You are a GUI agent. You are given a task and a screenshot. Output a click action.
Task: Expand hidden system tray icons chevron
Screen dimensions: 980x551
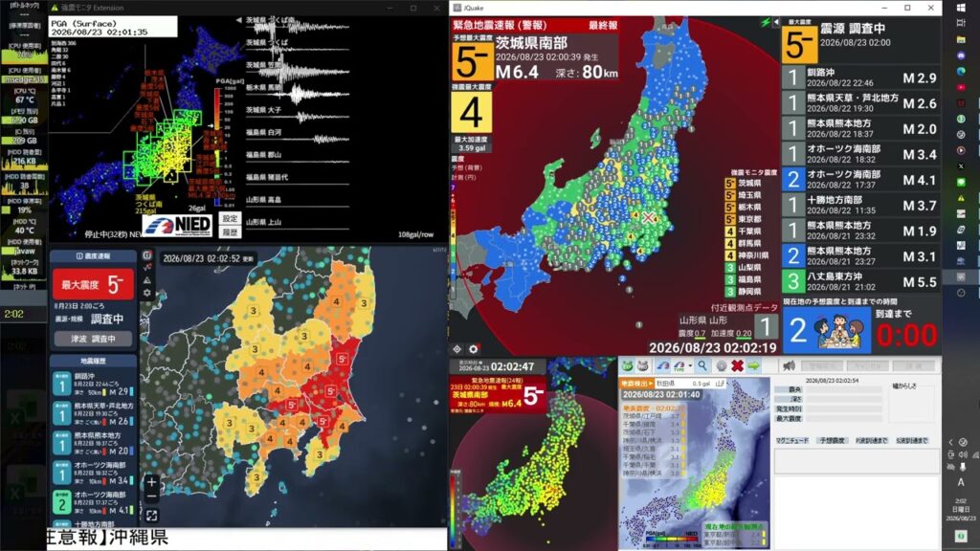(950, 442)
